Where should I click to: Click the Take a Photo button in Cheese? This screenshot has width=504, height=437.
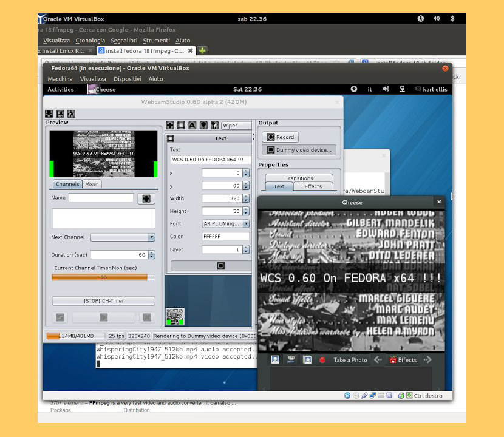click(x=350, y=360)
